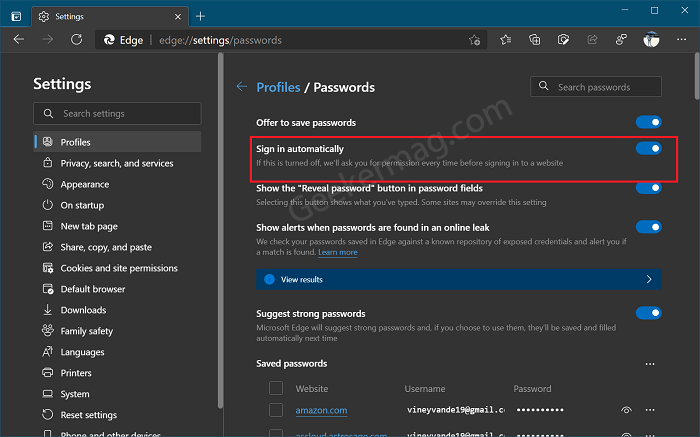Image resolution: width=700 pixels, height=437 pixels.
Task: Open the amazon.com website link
Action: 321,410
